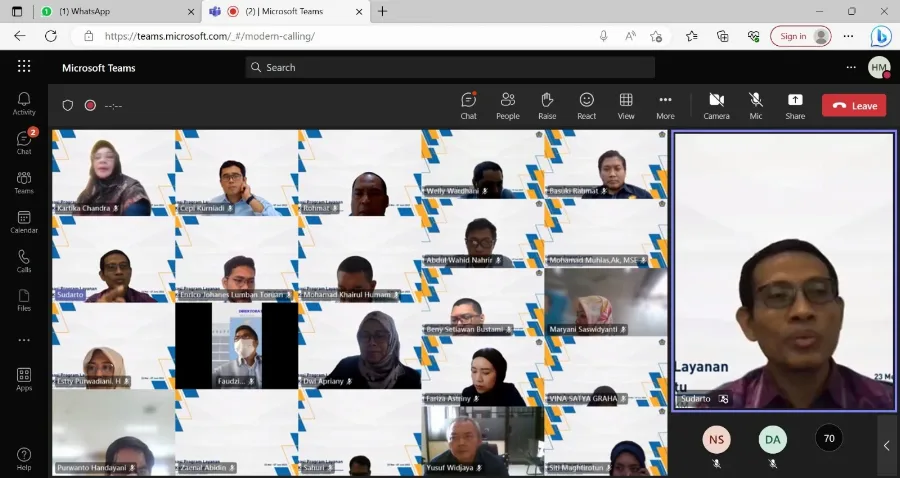Viewport: 900px width, 478px height.
Task: Open Apps in the sidebar
Action: click(x=24, y=379)
